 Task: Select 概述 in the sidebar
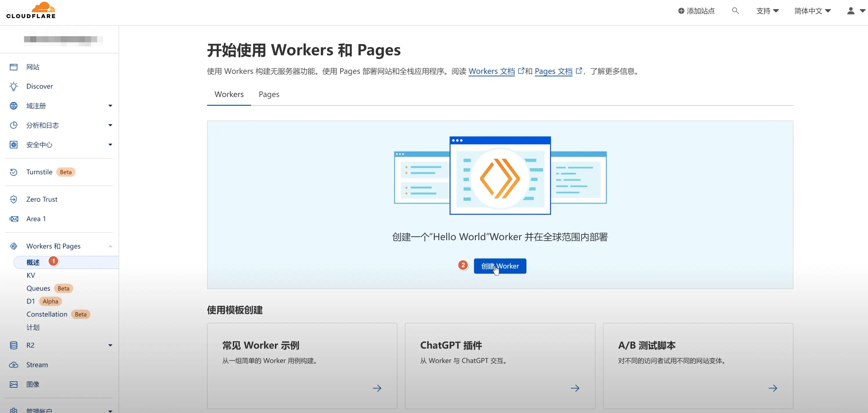pos(66,263)
